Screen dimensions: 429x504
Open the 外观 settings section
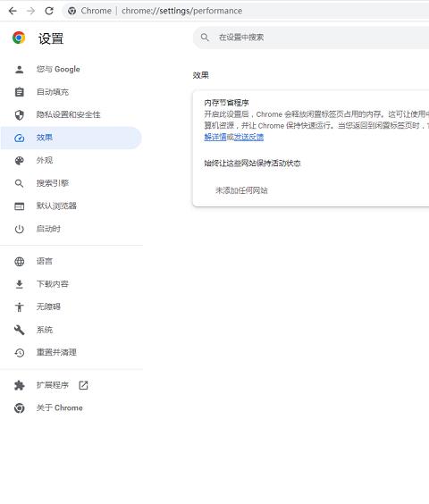[x=71, y=160]
